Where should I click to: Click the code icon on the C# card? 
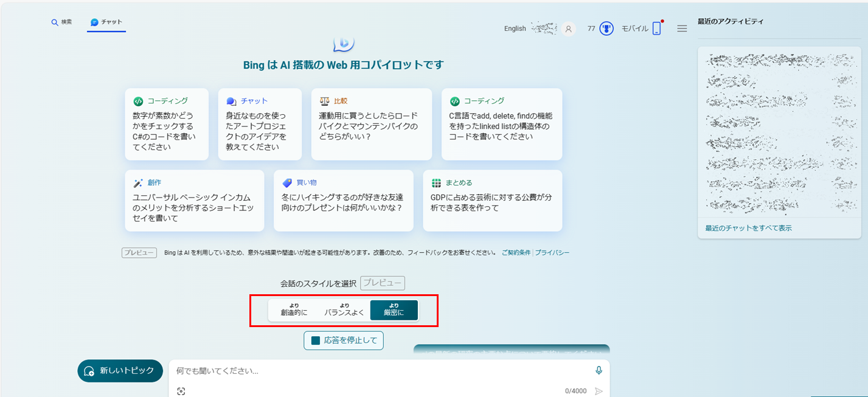138,101
